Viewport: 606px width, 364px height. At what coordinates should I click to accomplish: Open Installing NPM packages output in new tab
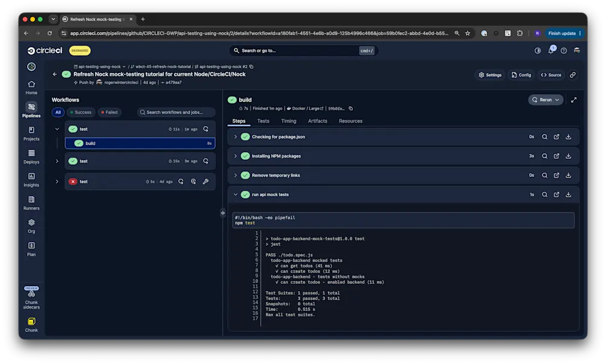pos(556,156)
